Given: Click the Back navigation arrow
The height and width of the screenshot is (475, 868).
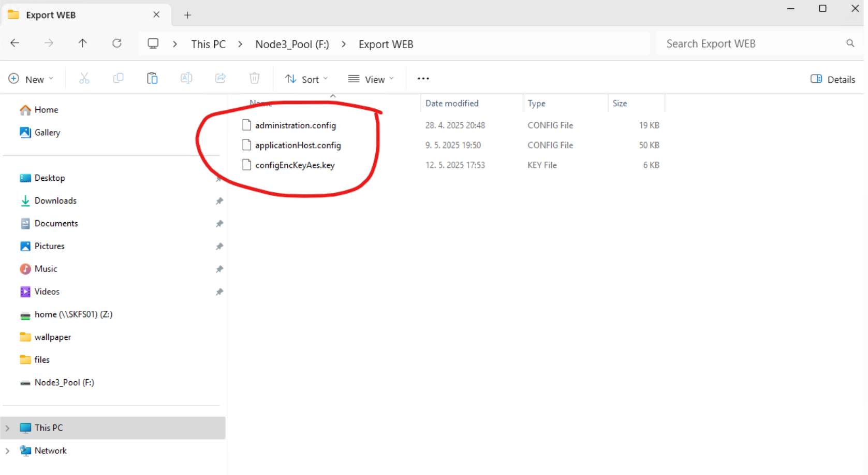Looking at the screenshot, I should coord(15,44).
